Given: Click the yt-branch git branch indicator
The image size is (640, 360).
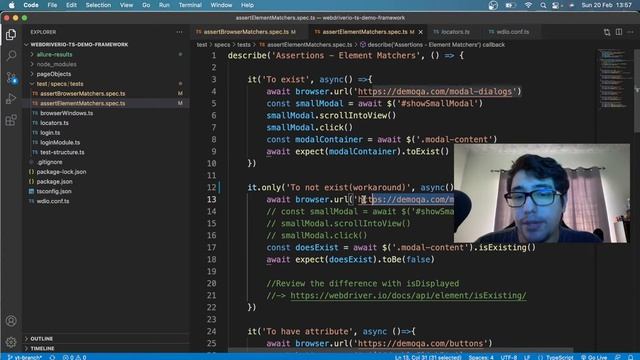Looking at the screenshot, I should pyautogui.click(x=24, y=357).
